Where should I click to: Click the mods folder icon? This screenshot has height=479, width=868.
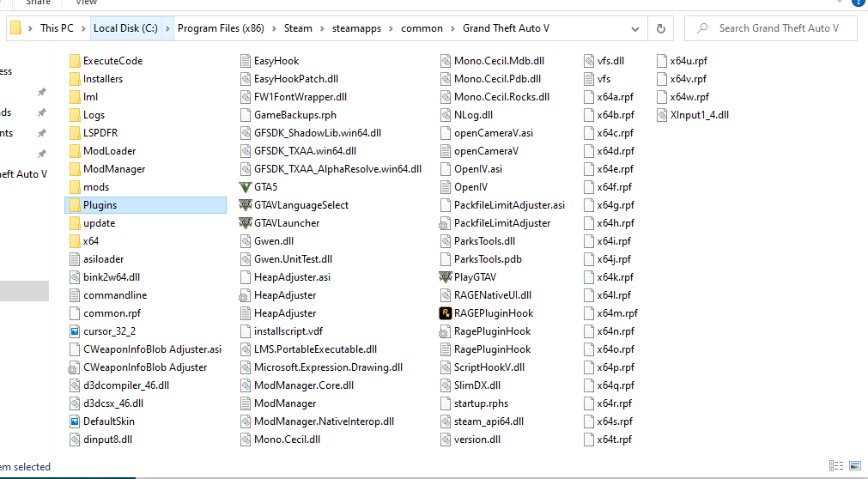pyautogui.click(x=75, y=187)
